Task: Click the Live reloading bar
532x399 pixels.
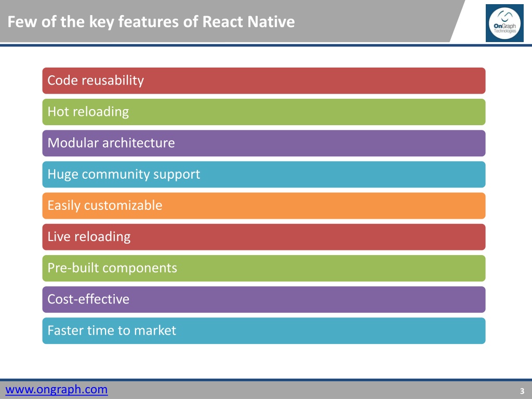Action: coord(264,237)
